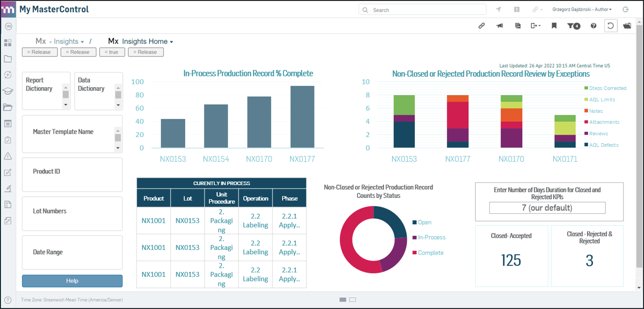Click the main page vertical scrollbar down arrow

(638, 287)
